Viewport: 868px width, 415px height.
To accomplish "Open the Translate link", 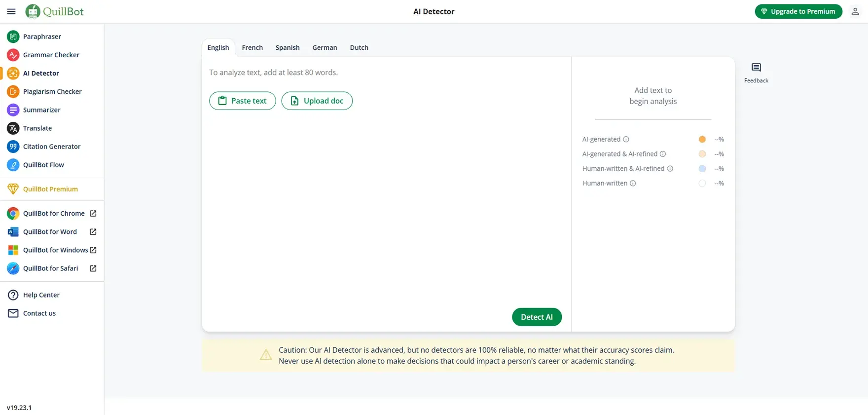I will (37, 128).
